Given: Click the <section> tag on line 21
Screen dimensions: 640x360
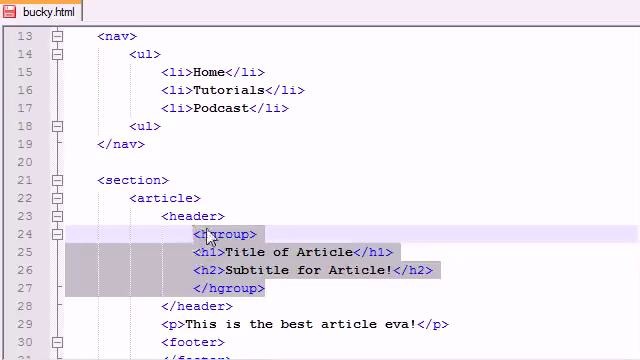Looking at the screenshot, I should [133, 180].
